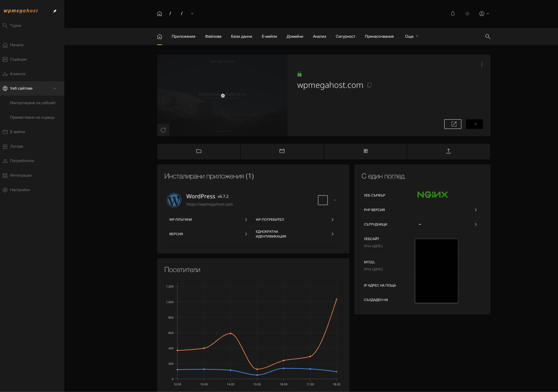This screenshot has width=558, height=392.
Task: Open Потребители in the sidebar
Action: (x=32, y=161)
